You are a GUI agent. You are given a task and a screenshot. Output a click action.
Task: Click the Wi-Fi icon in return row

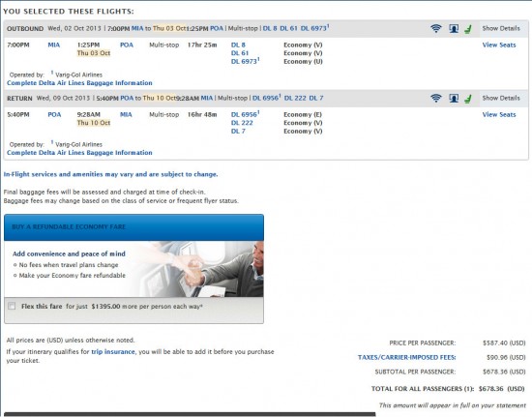coord(436,98)
